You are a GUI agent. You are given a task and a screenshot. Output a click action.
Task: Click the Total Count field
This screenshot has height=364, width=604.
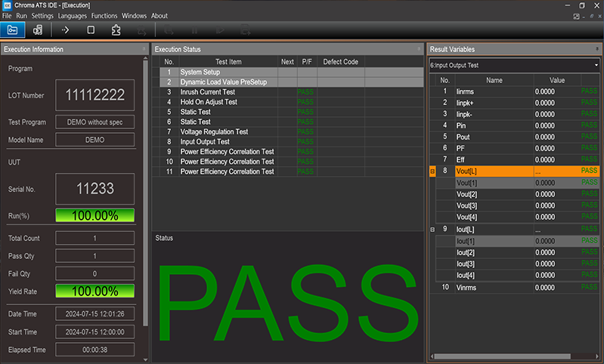(x=94, y=238)
